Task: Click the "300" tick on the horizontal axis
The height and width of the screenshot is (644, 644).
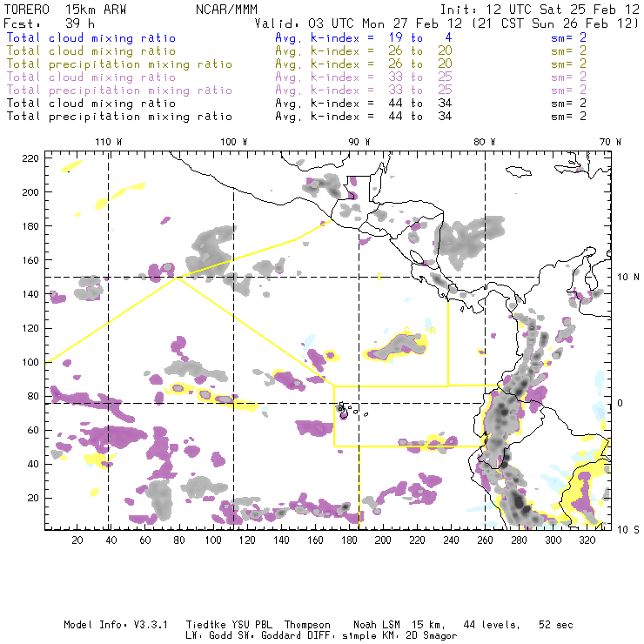Action: click(553, 540)
